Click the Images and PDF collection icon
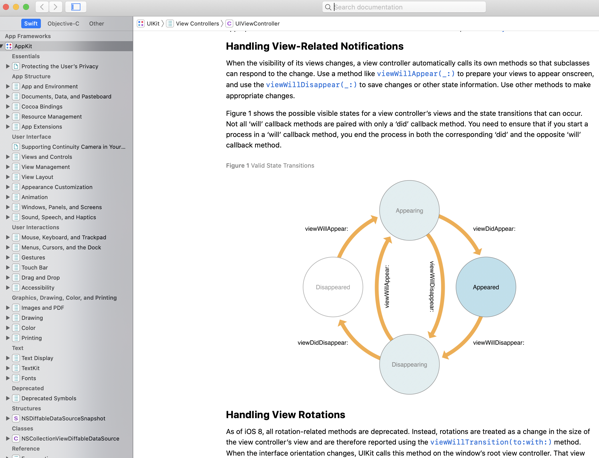Viewport: 599px width, 458px height. tap(16, 308)
